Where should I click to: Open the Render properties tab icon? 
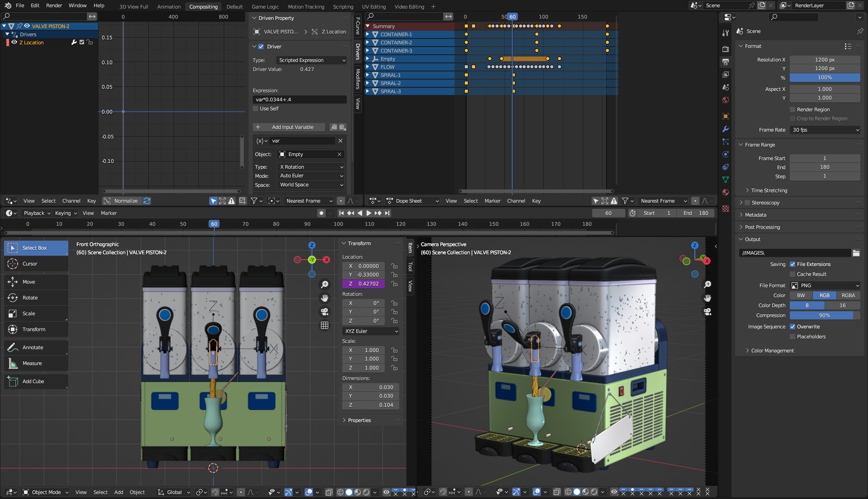[725, 49]
